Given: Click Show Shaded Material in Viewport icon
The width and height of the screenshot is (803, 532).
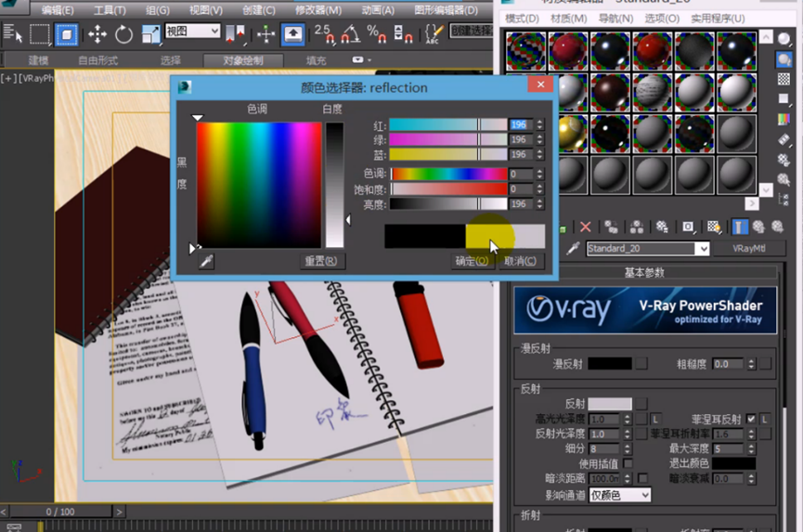Looking at the screenshot, I should click(x=714, y=227).
